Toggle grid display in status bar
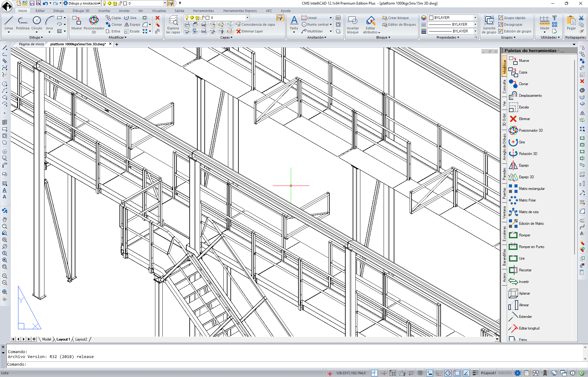This screenshot has width=588, height=377. pyautogui.click(x=420, y=373)
